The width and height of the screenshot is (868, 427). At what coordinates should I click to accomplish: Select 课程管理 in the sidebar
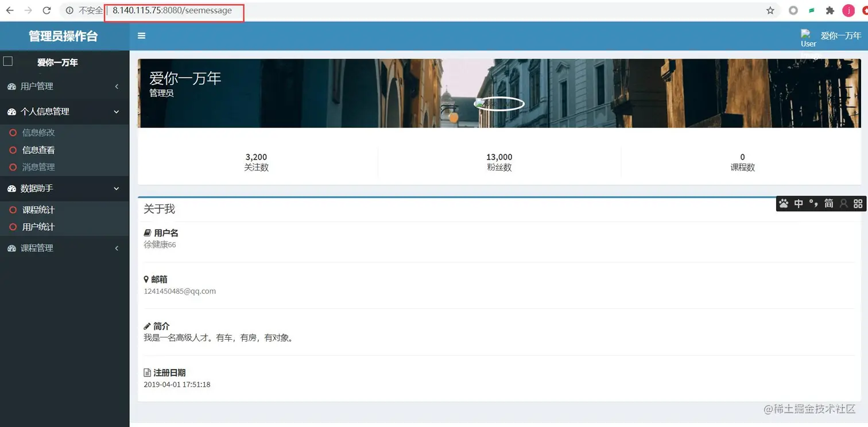click(x=64, y=248)
